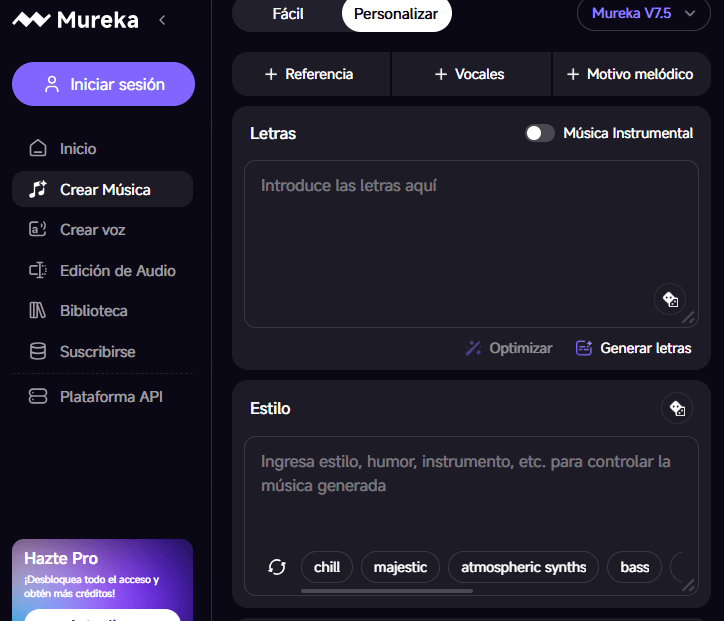This screenshot has width=724, height=621.
Task: Select the chill style tag
Action: pyautogui.click(x=327, y=567)
